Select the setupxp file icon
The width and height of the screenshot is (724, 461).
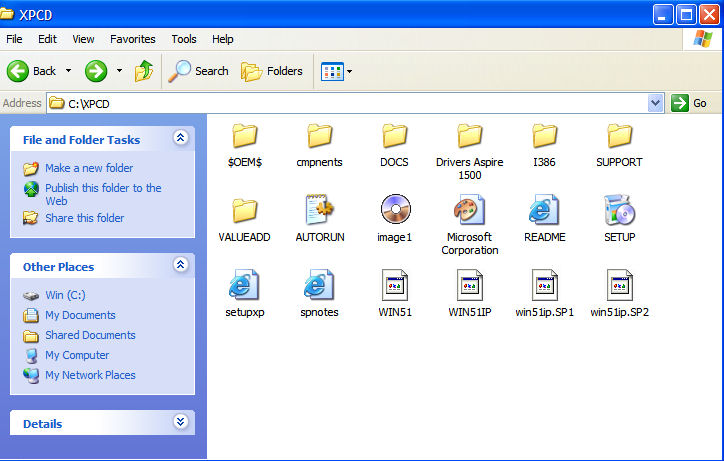point(244,285)
